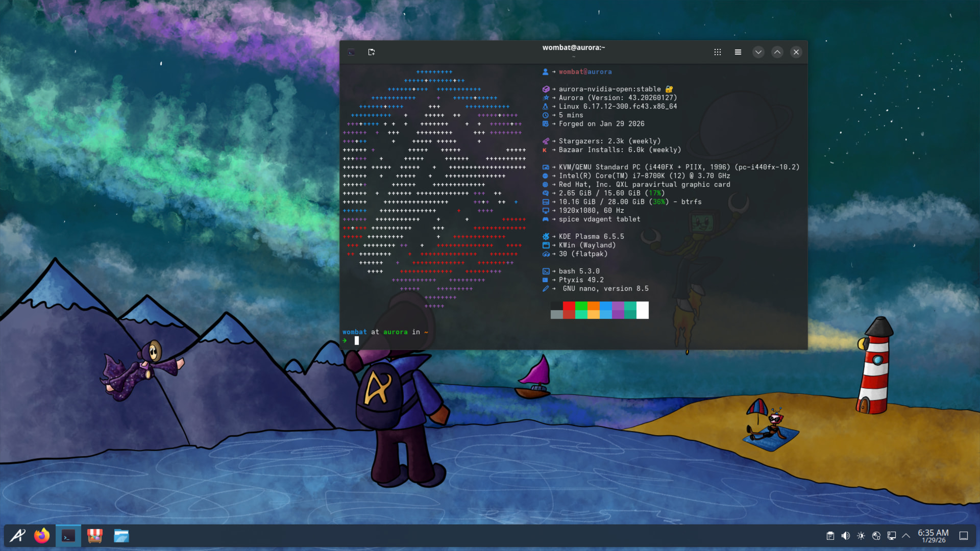Image resolution: width=980 pixels, height=551 pixels.
Task: Maximize the terminal with up chevron
Action: click(777, 52)
